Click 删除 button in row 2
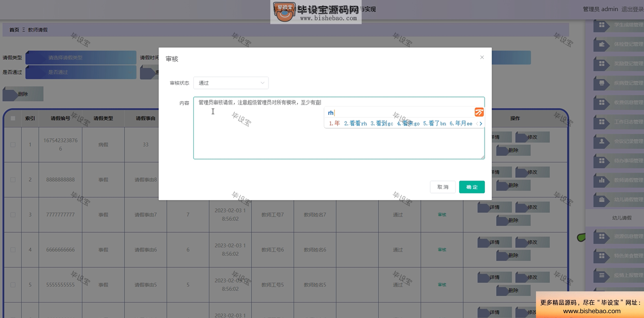 [513, 185]
